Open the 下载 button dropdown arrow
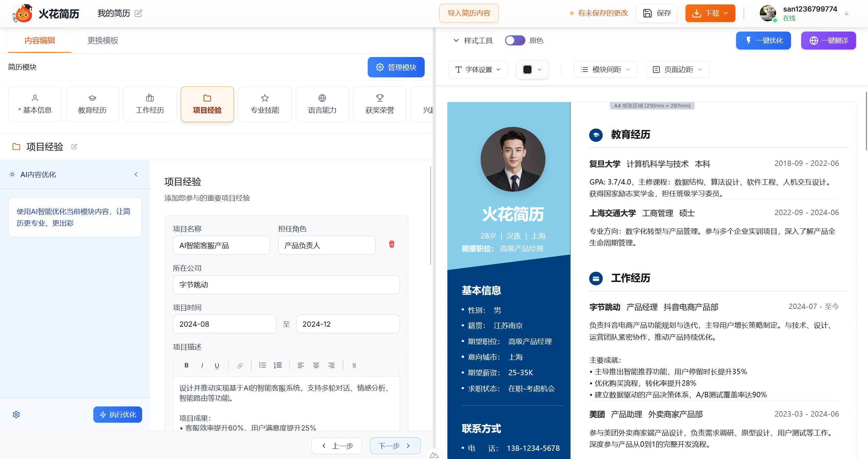 pyautogui.click(x=726, y=13)
